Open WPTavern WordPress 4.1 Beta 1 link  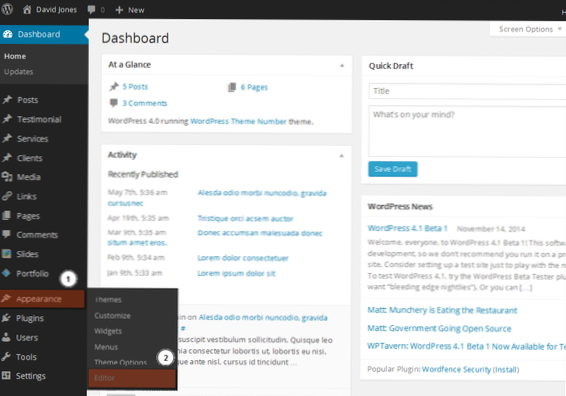tap(466, 346)
